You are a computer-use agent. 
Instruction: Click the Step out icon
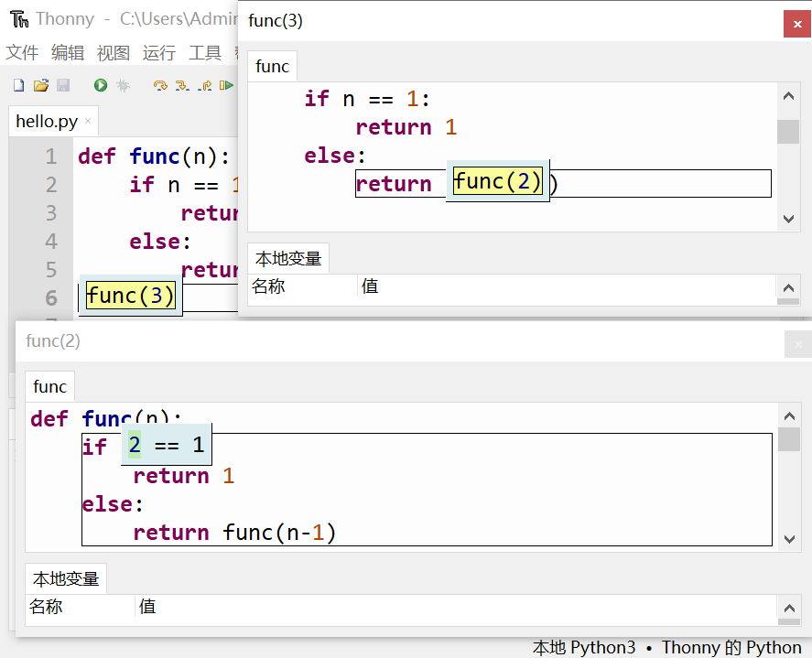pos(205,85)
